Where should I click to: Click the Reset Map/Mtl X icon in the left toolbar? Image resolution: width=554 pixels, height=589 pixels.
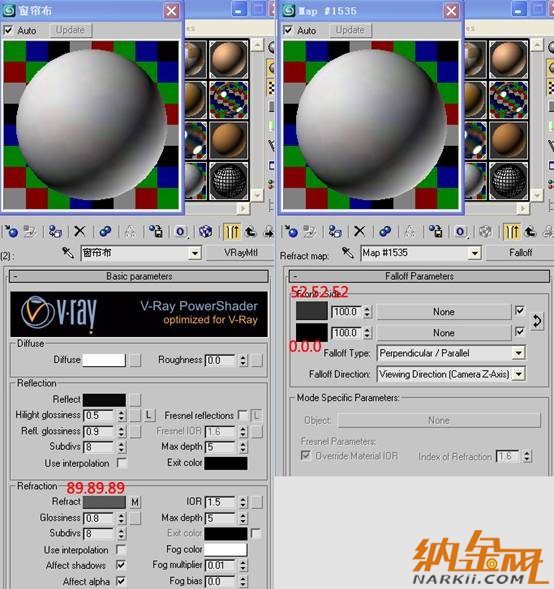[80, 231]
